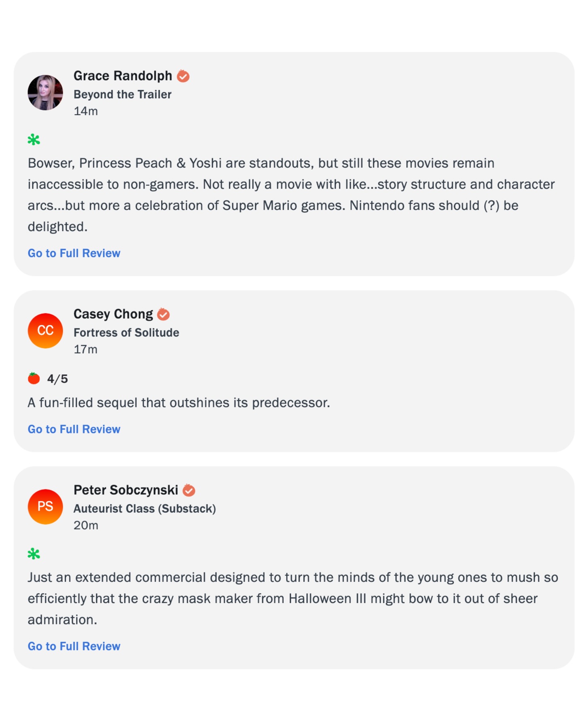The height and width of the screenshot is (728, 583).
Task: Open the Beyond the Trailer publication
Action: click(122, 94)
